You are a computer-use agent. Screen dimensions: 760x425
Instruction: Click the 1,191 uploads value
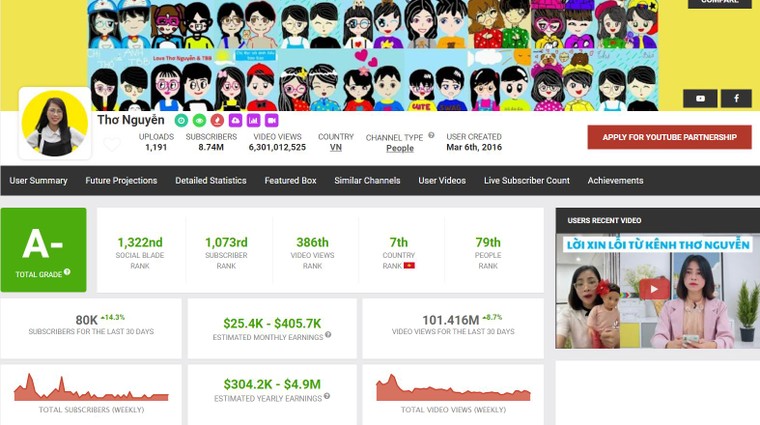tap(156, 147)
